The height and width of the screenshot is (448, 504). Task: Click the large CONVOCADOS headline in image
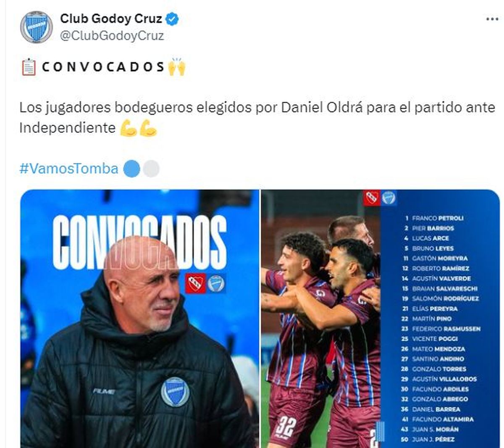click(139, 242)
